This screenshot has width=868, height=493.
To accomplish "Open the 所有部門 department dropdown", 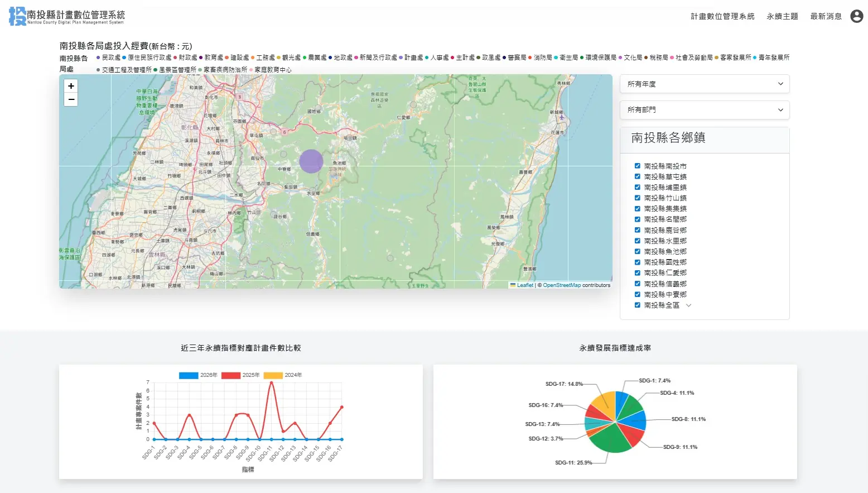I will click(705, 110).
